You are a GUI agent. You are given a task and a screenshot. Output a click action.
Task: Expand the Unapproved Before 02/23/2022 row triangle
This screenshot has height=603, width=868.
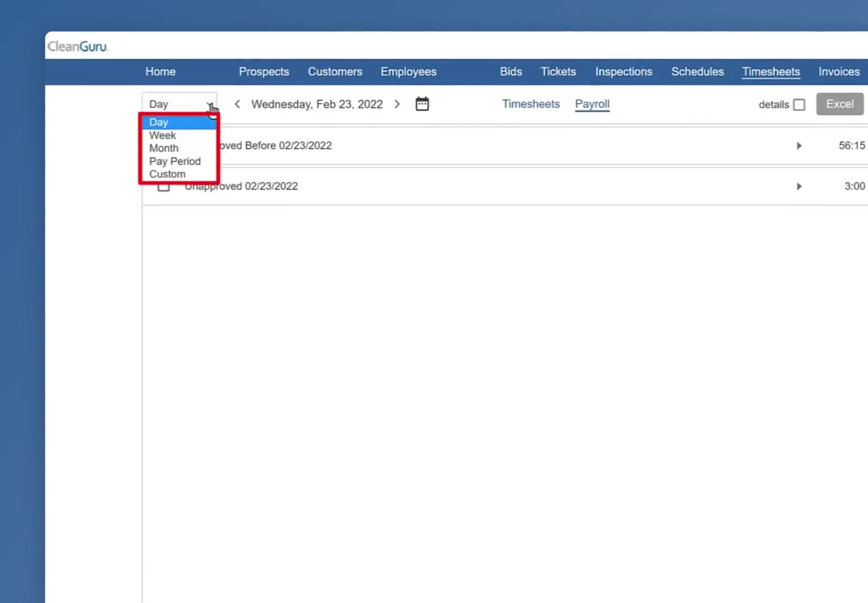tap(799, 146)
